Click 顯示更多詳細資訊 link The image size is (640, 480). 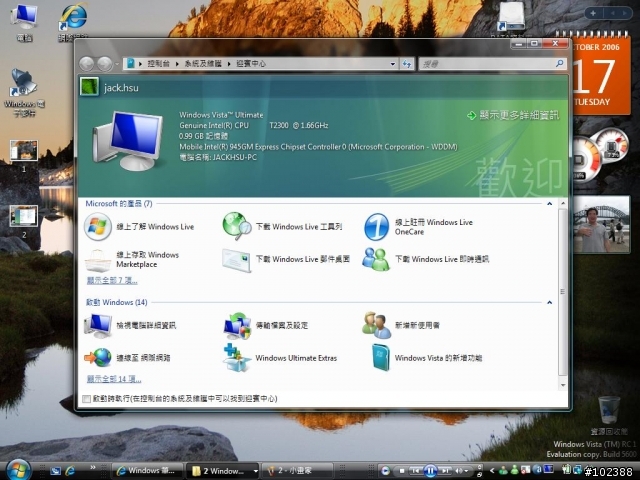(513, 116)
